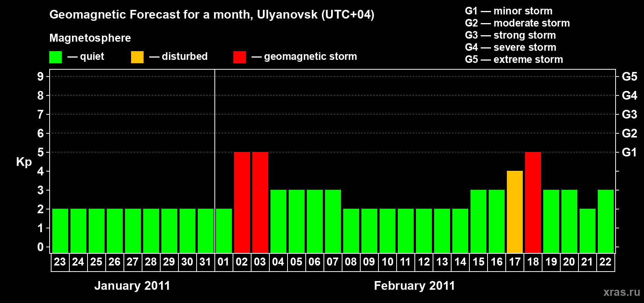Screen dimensions: 644x303
Task: Select the red bar for February 18
Action: [x=533, y=202]
